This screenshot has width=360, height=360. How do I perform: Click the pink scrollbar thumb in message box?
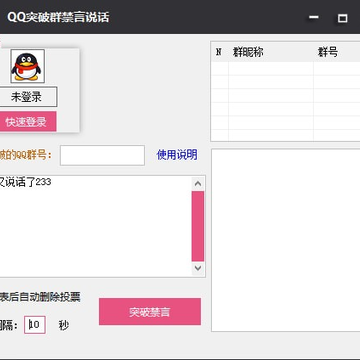198,226
